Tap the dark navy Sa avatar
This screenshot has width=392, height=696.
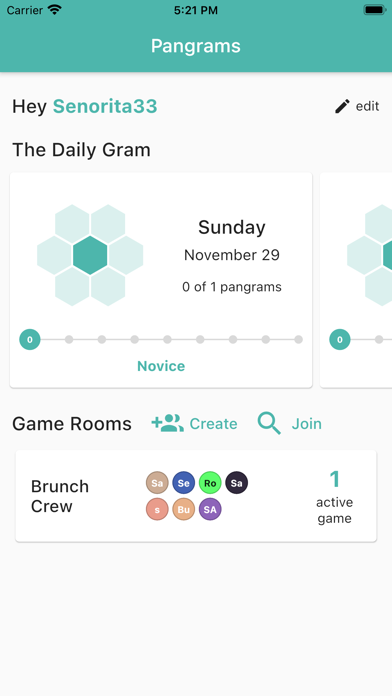[x=237, y=483]
